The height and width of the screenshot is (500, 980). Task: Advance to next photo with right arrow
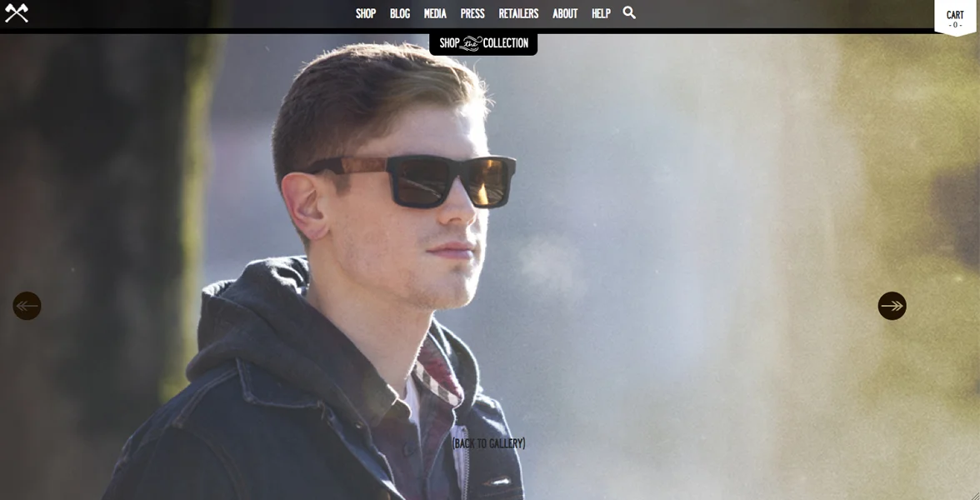coord(892,306)
